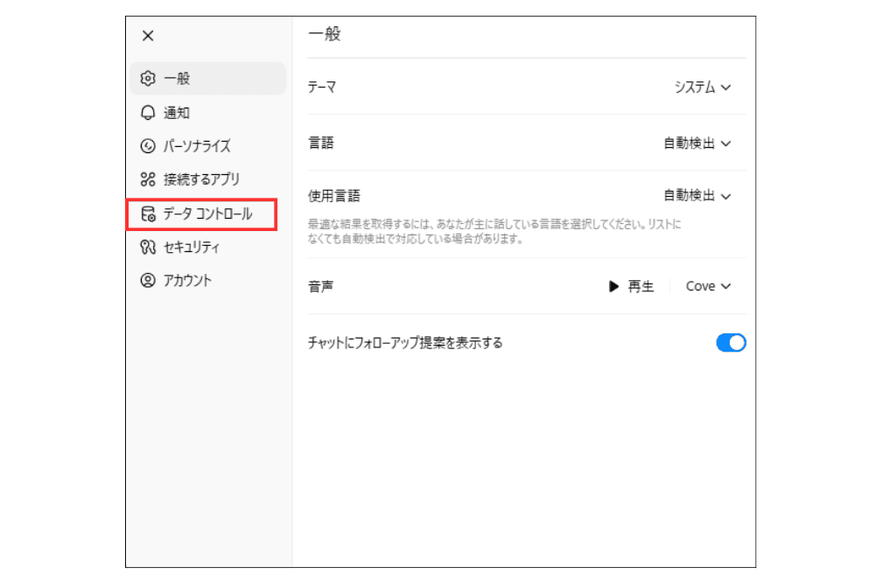Click the アカウント person icon

[148, 281]
